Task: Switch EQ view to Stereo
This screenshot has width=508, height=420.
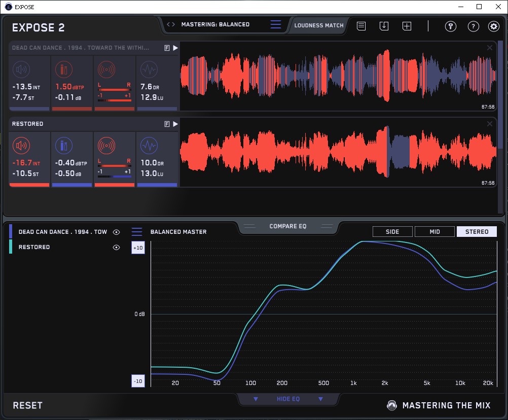Action: 477,232
